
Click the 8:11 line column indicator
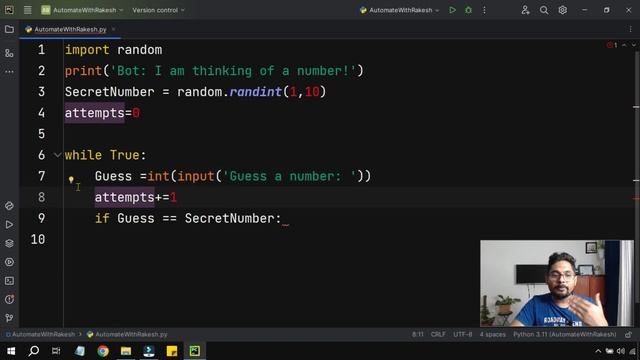418,334
